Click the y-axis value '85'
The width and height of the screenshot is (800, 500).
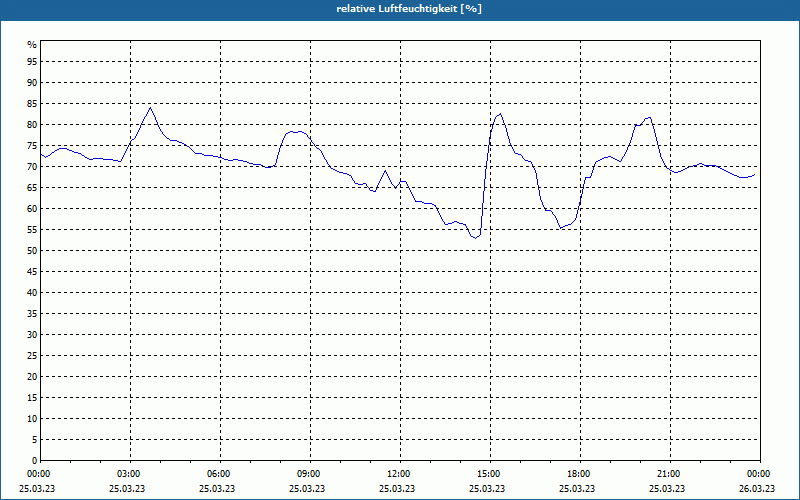32,104
